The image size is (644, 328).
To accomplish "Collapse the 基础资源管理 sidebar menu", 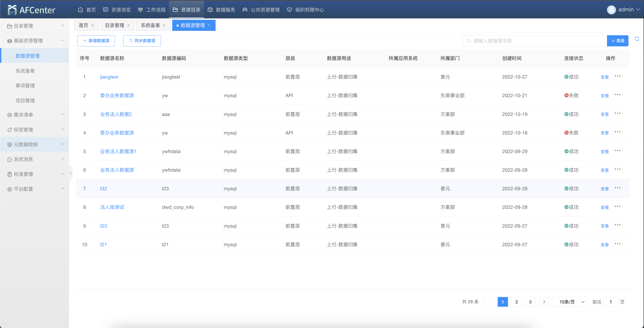I will (35, 41).
